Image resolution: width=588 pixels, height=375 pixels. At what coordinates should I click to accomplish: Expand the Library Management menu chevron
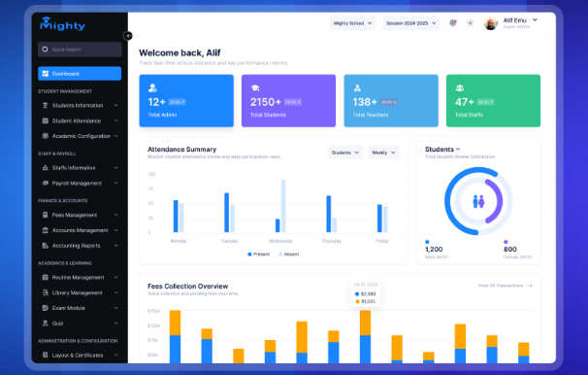[x=116, y=292]
